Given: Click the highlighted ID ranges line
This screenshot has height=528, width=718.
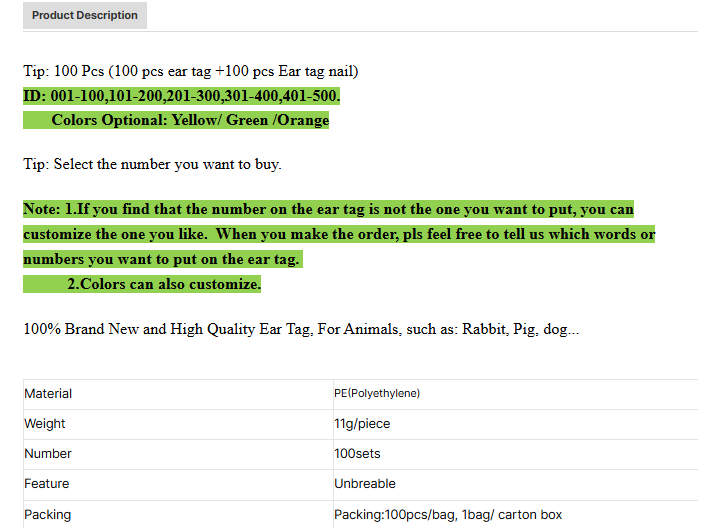Looking at the screenshot, I should tap(182, 96).
